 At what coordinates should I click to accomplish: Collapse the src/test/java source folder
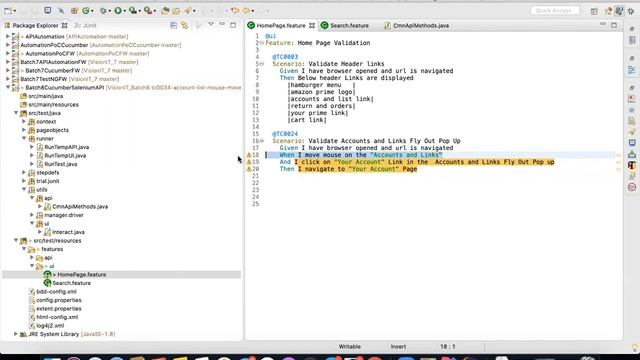16,113
